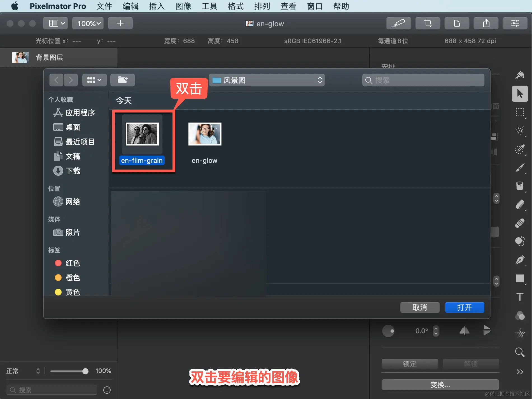
Task: Open the adjustments sliders panel icon
Action: [x=515, y=23]
